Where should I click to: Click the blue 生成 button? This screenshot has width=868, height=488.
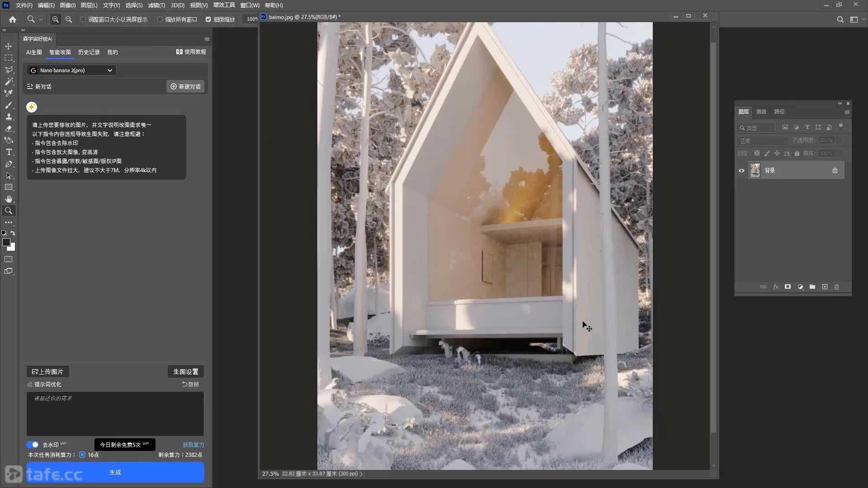pyautogui.click(x=115, y=472)
